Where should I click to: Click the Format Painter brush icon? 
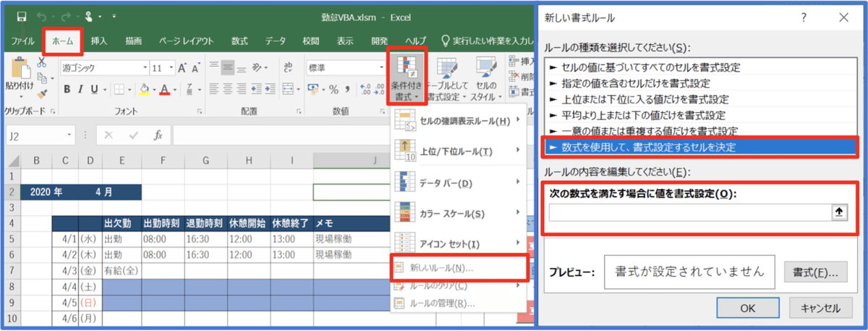pos(41,93)
